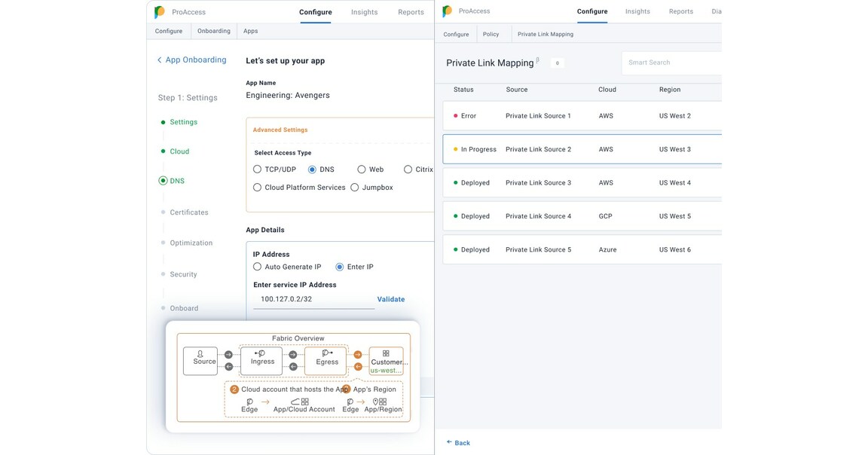The height and width of the screenshot is (455, 868).
Task: Switch to Insights in the right panel
Action: 637,11
